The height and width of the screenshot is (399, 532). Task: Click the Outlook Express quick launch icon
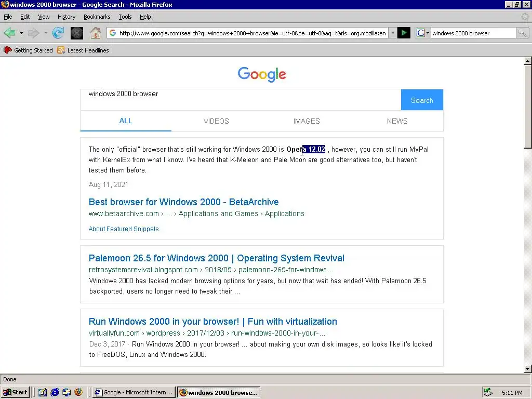pos(66,393)
